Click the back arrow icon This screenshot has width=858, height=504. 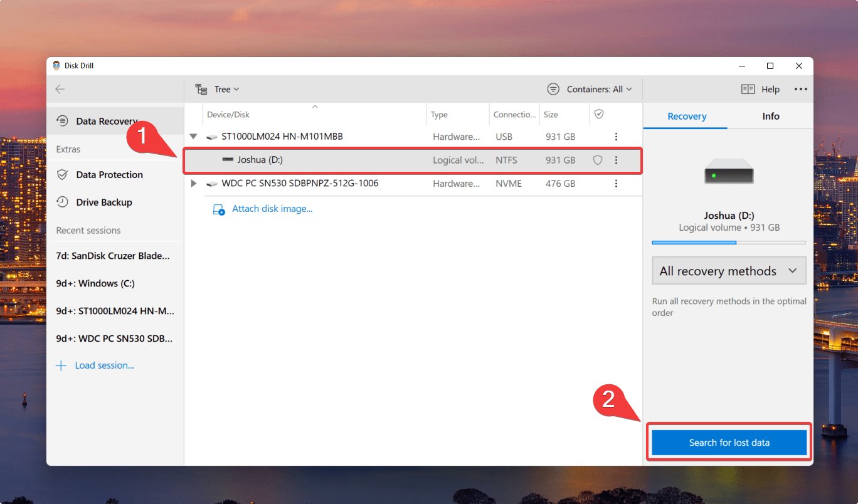click(60, 89)
